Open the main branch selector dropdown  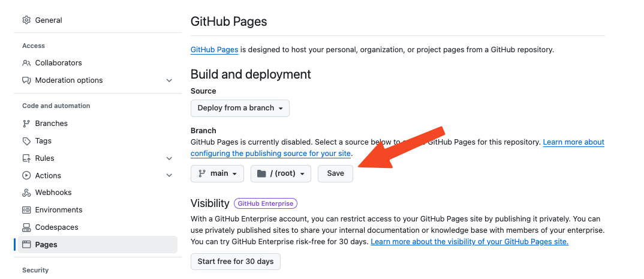tap(217, 173)
